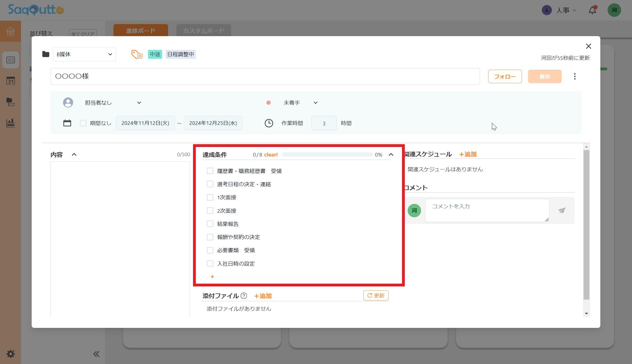This screenshot has width=632, height=364.
Task: Click the フォロー button
Action: (x=505, y=76)
